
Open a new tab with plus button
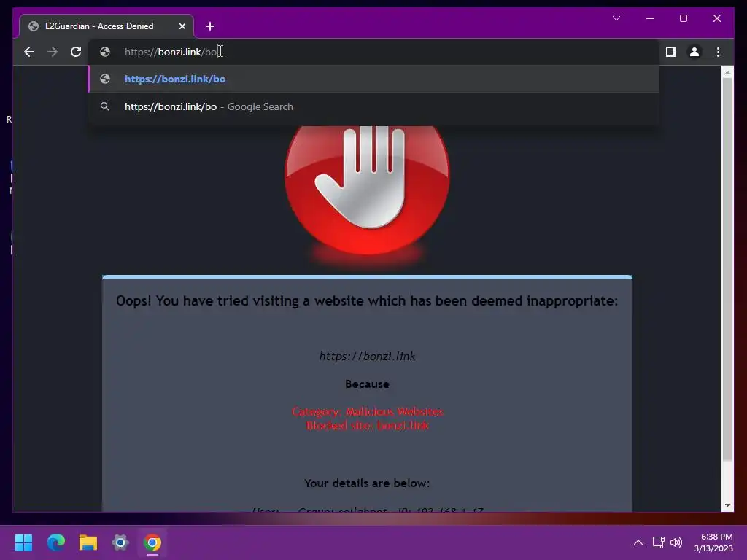[x=210, y=26]
